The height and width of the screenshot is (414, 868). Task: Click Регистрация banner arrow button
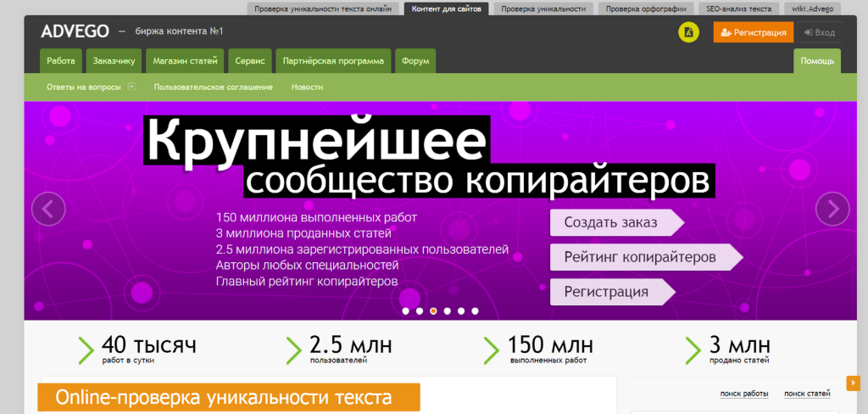[x=612, y=292]
